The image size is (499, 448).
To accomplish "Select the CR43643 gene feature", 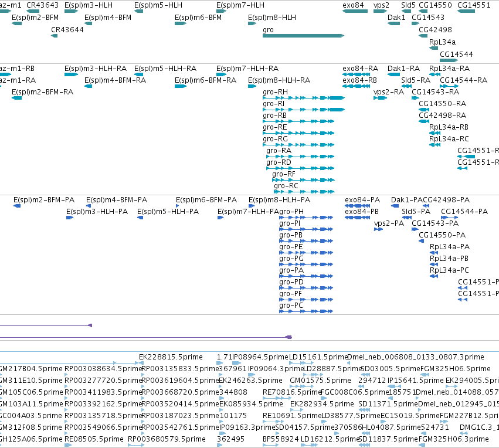I will (33, 11).
